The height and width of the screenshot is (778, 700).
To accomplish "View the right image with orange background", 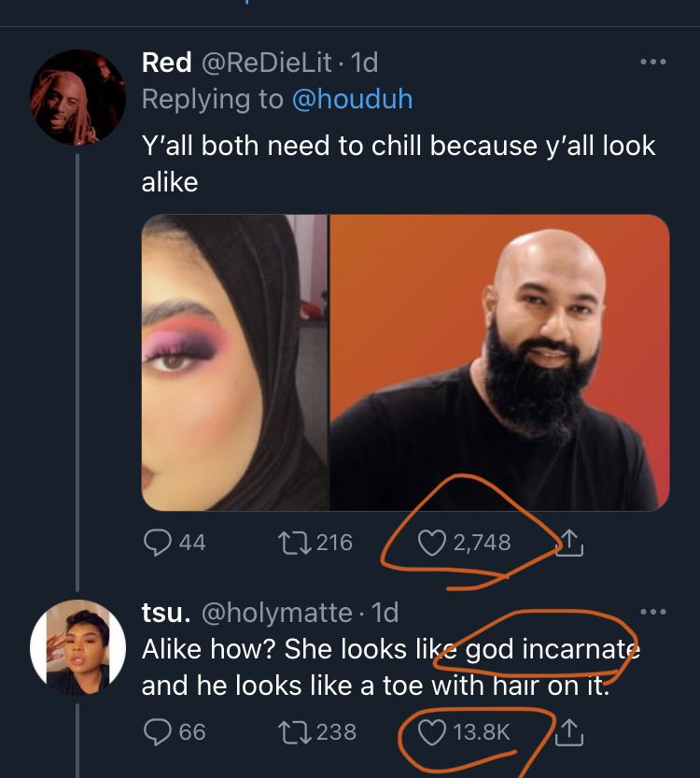I will (499, 362).
